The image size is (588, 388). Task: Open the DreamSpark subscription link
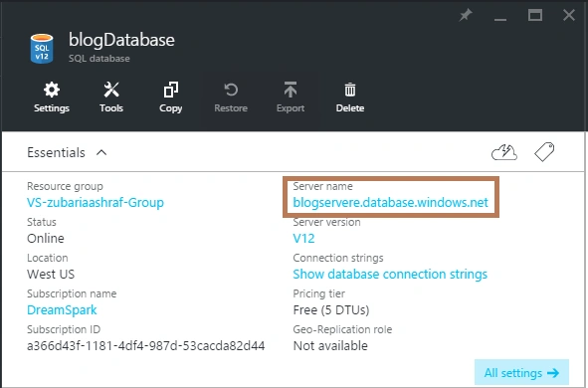click(62, 310)
